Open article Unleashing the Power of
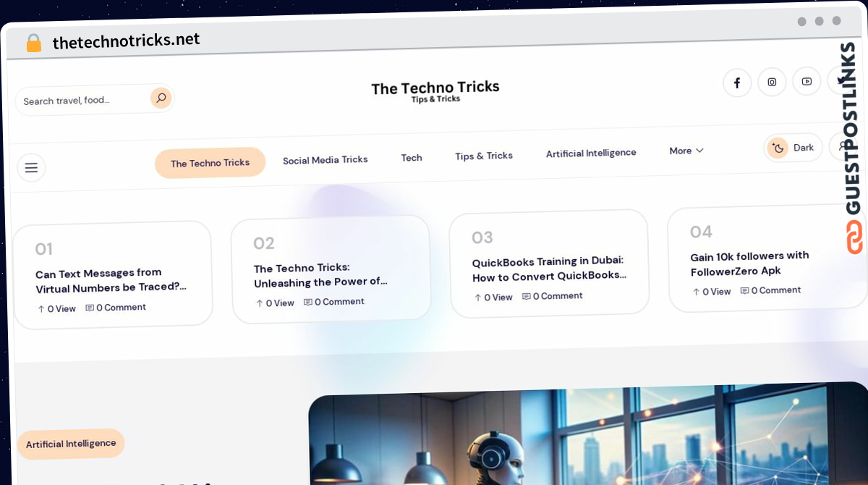Screen dimensions: 868x485 coord(320,275)
